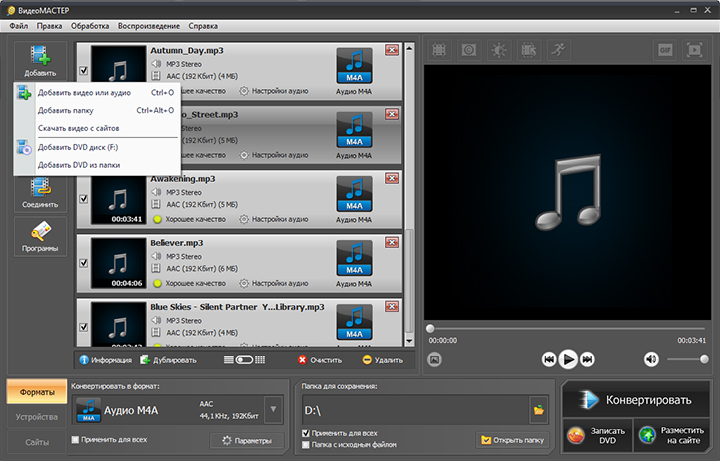
Task: Uncheck the Awakening.mp3 checkbox
Action: tap(84, 199)
